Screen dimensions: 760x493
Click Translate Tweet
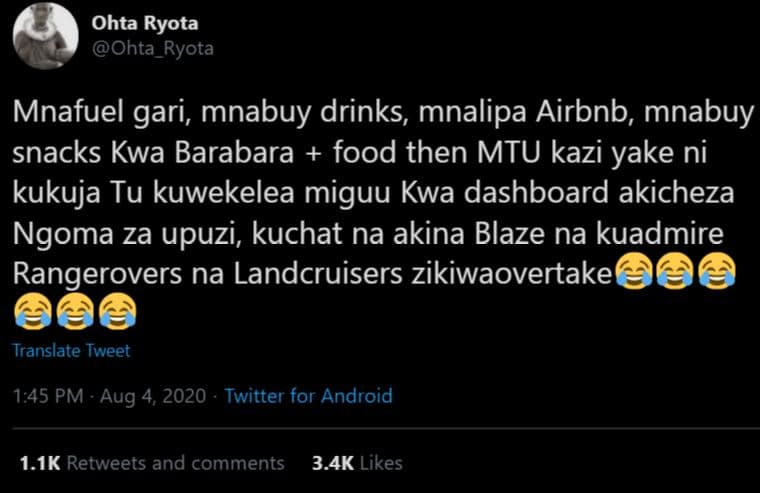pyautogui.click(x=70, y=351)
